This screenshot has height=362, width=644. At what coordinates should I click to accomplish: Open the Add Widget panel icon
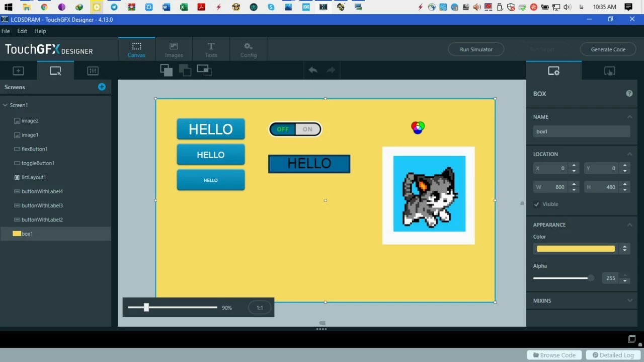[18, 71]
